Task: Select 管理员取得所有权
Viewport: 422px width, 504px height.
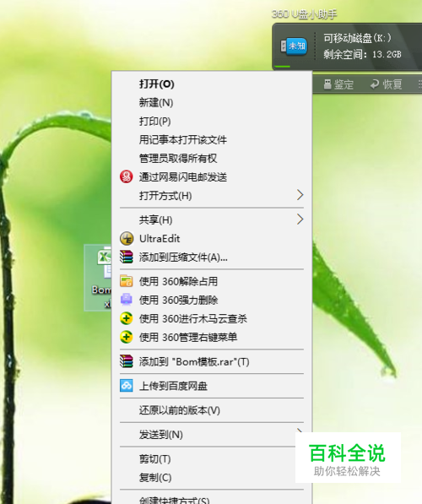Action: pos(212,158)
